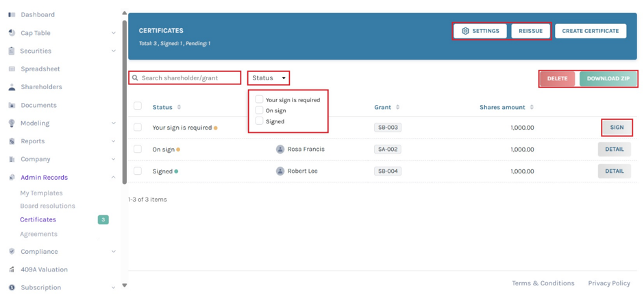
Task: Sort by Grant column arrows
Action: click(x=397, y=108)
